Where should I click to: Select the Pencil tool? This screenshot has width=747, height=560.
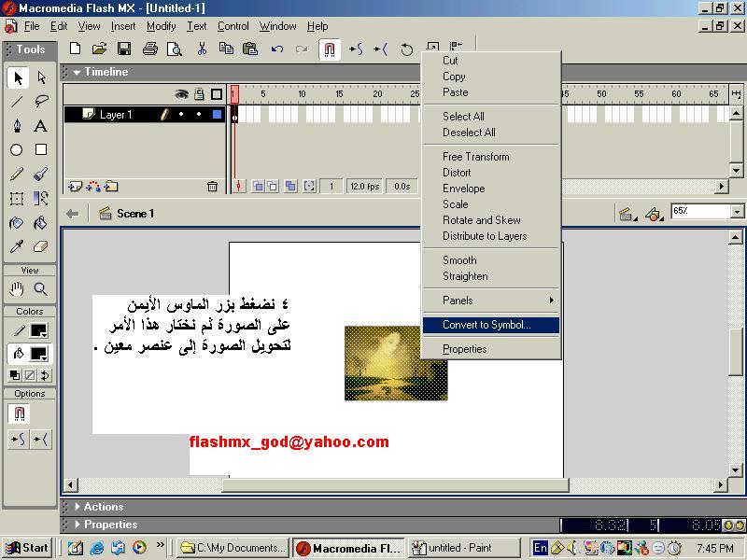pos(17,175)
